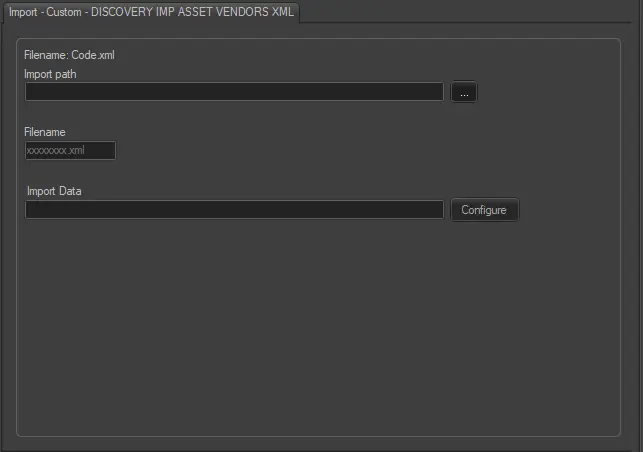
Task: Click the "Filename" label above the small field
Action: [45, 132]
